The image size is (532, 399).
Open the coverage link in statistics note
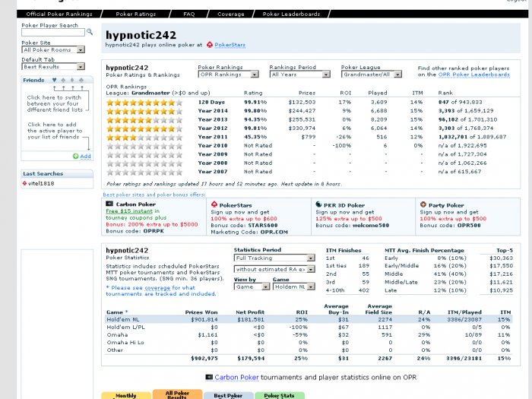point(157,288)
